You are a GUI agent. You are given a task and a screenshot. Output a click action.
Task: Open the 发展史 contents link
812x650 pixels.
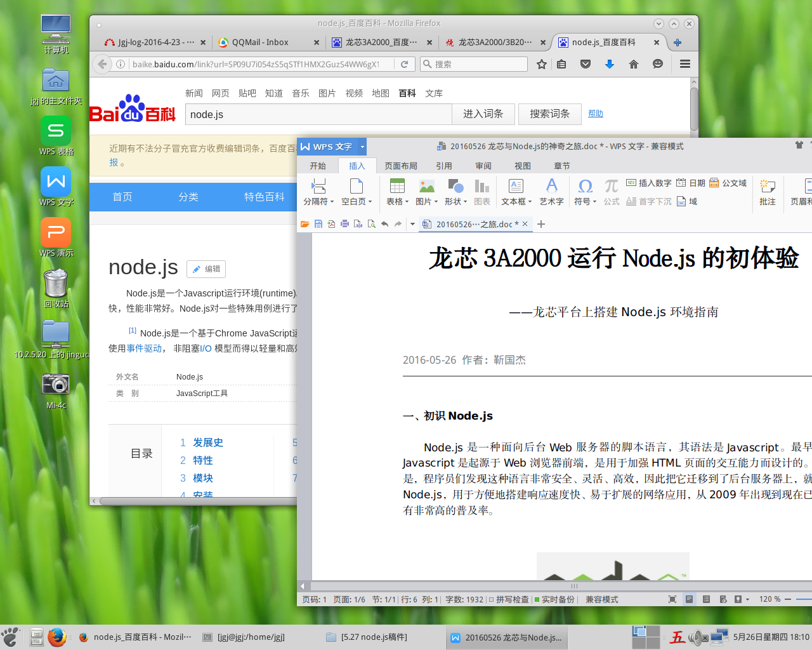click(x=208, y=442)
